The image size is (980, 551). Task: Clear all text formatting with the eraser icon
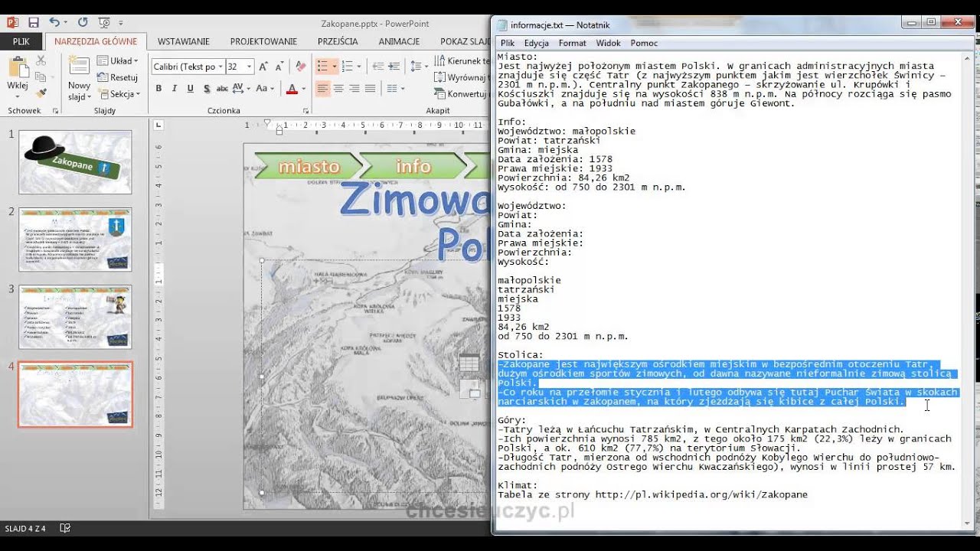coord(300,67)
